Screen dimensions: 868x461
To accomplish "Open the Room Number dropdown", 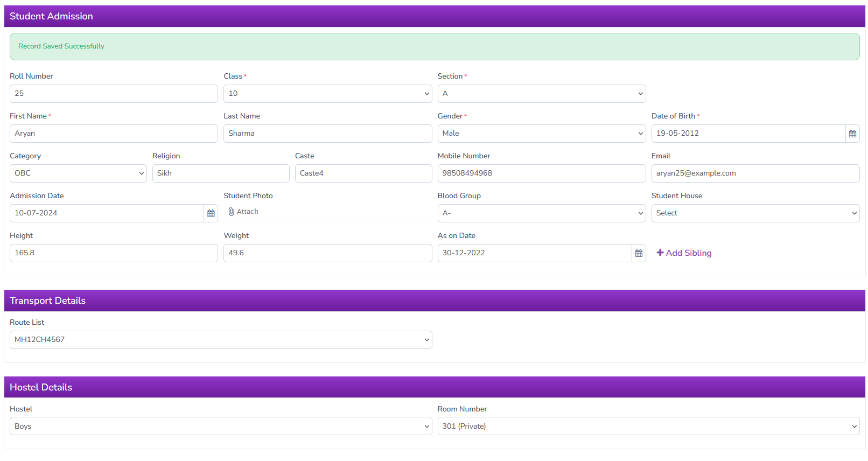I will 648,426.
